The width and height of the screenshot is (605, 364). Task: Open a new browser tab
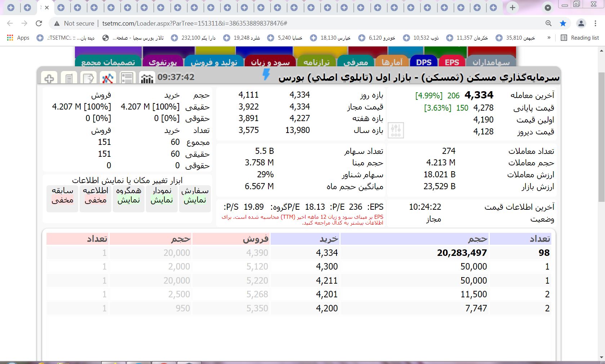click(x=512, y=8)
